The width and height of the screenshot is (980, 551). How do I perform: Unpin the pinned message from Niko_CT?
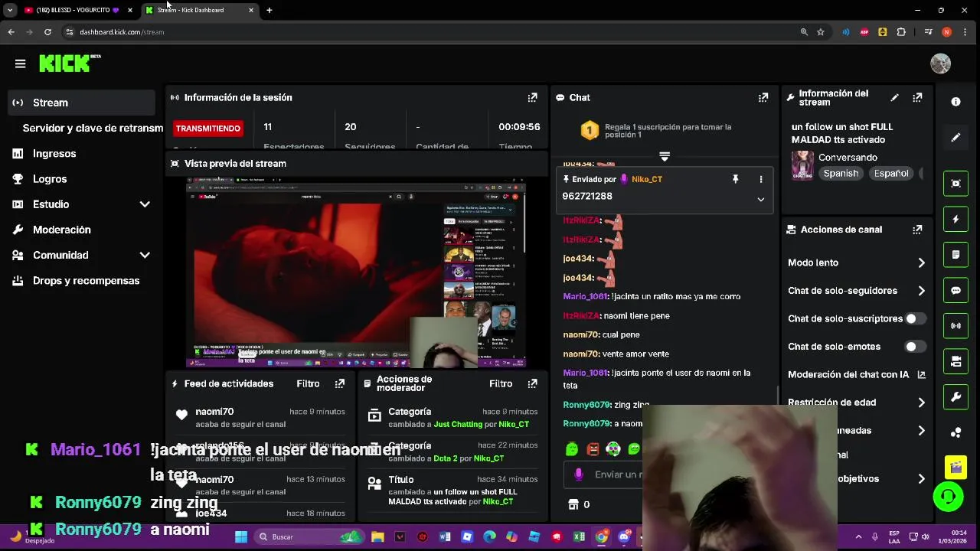click(x=736, y=179)
